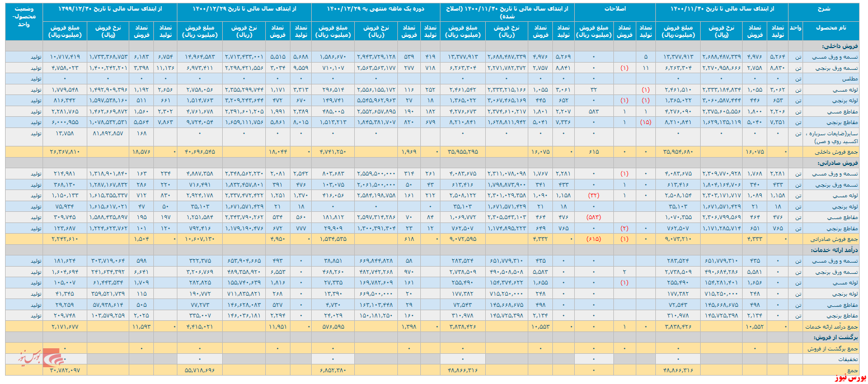The image size is (868, 384).
Task: Select the domestic sales total "۳۵,۹۵۴,۶۸۰"
Action: 677,151
